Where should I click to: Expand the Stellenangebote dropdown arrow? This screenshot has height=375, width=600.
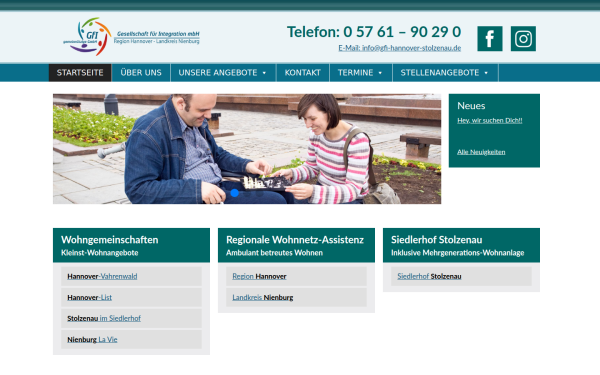point(486,73)
